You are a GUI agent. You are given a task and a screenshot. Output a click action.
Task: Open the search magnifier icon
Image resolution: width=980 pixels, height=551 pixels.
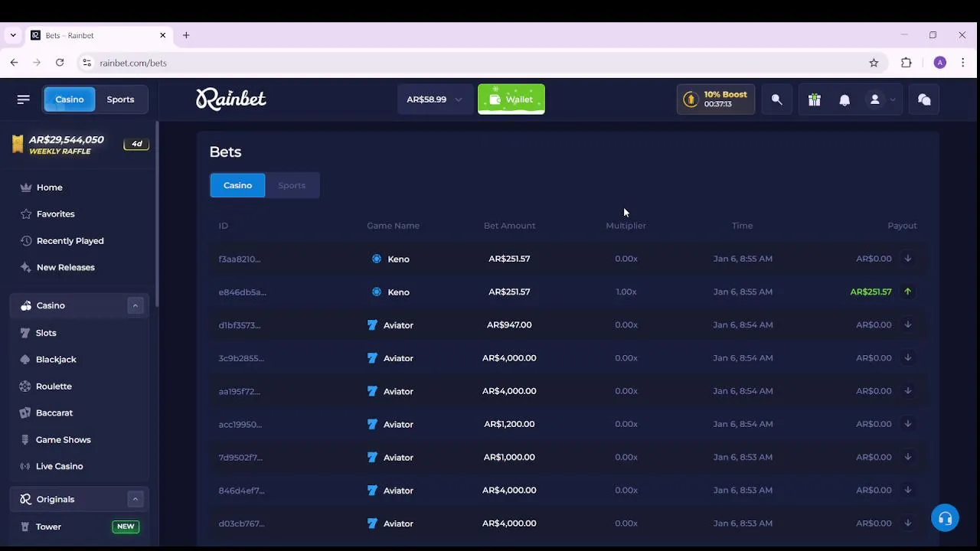click(x=777, y=99)
